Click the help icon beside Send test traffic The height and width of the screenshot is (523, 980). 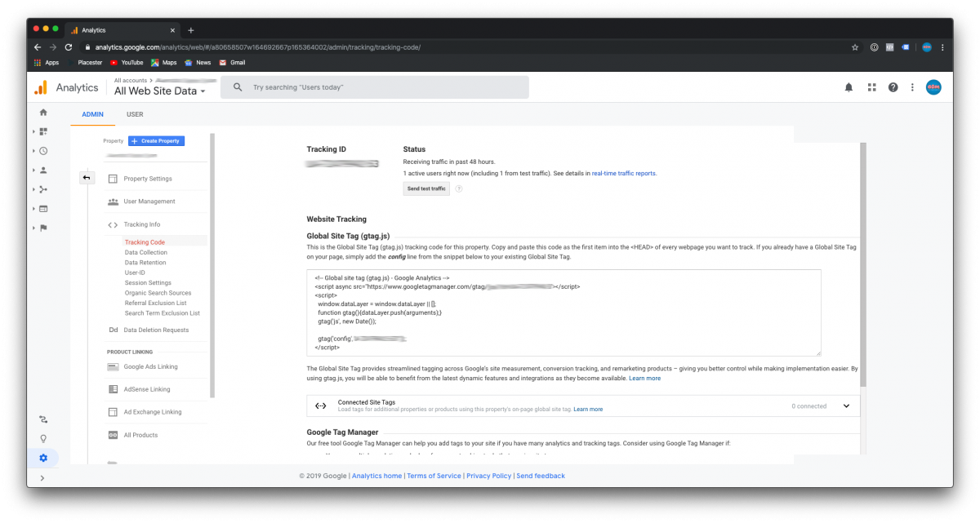(459, 188)
